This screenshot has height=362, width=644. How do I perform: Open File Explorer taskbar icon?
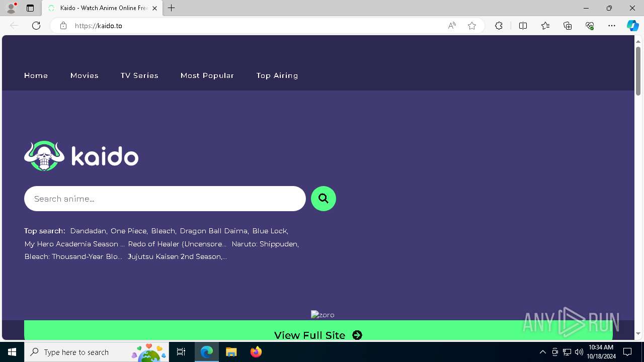click(x=231, y=352)
